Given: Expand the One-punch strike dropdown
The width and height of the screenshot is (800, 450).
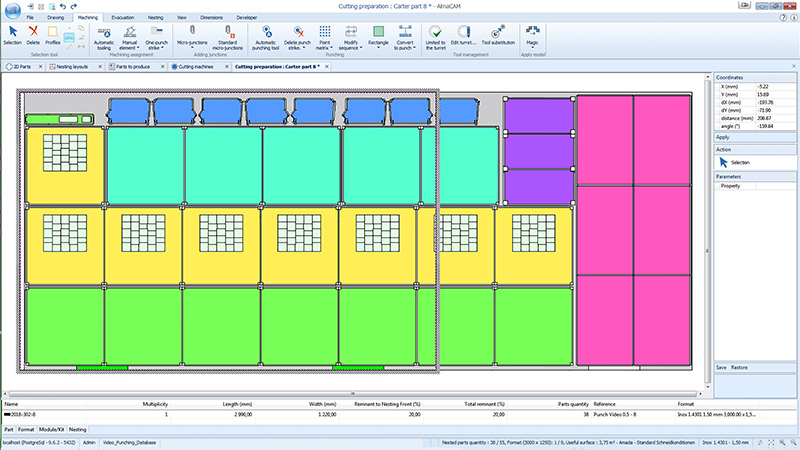Looking at the screenshot, I should pos(157,49).
